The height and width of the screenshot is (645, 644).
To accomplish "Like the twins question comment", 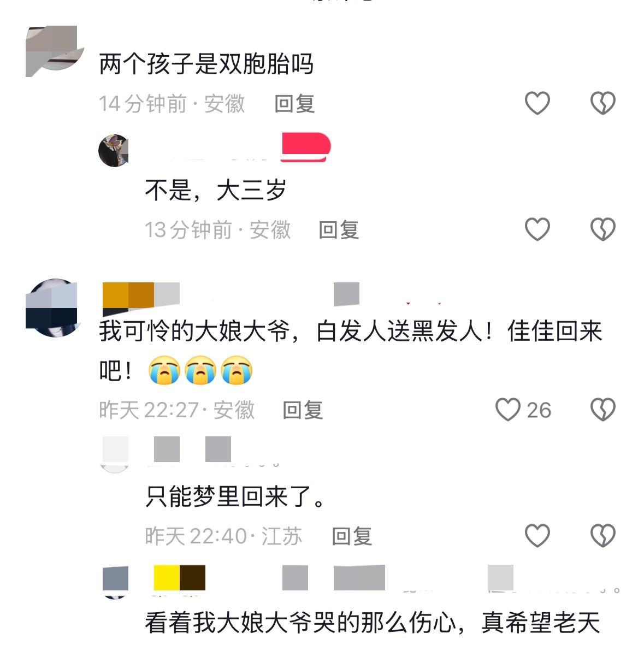I will pyautogui.click(x=537, y=103).
